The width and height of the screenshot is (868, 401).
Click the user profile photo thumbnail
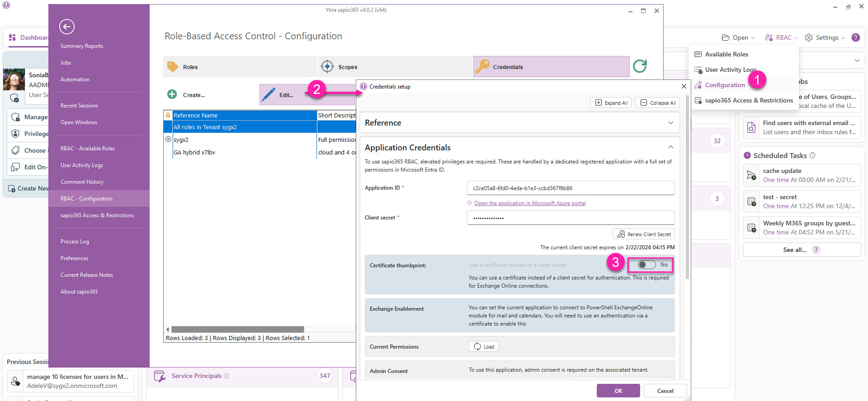14,79
